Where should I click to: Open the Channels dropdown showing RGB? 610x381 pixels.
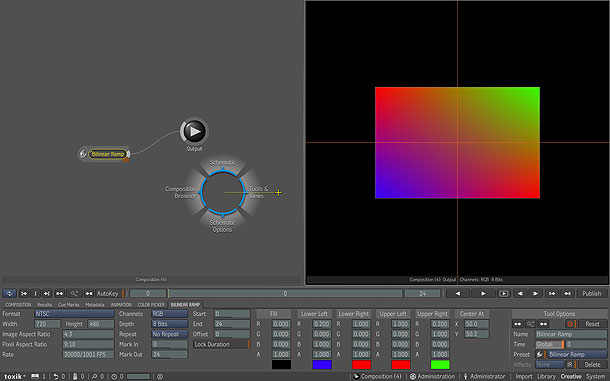pyautogui.click(x=169, y=314)
